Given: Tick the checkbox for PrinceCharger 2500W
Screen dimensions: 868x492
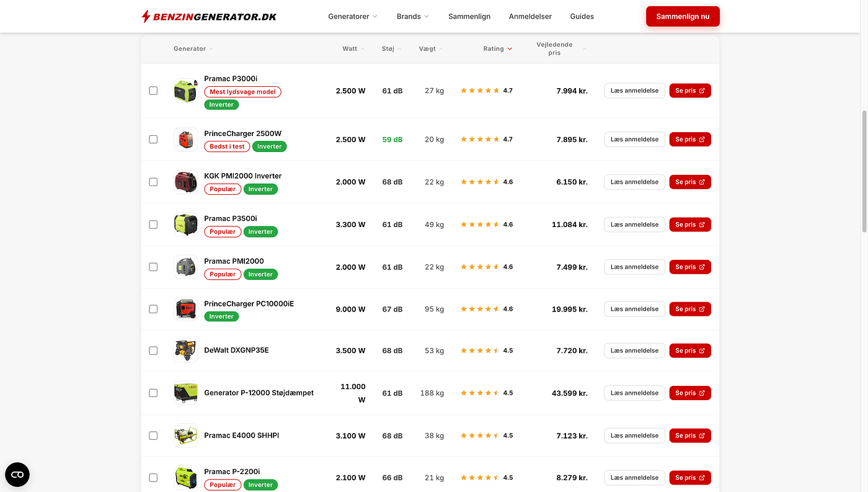Looking at the screenshot, I should (x=153, y=140).
